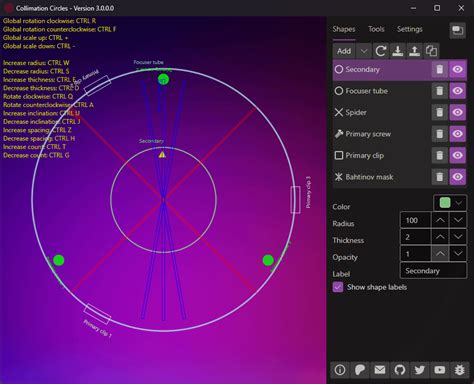Click the Opacity value field

415,254
